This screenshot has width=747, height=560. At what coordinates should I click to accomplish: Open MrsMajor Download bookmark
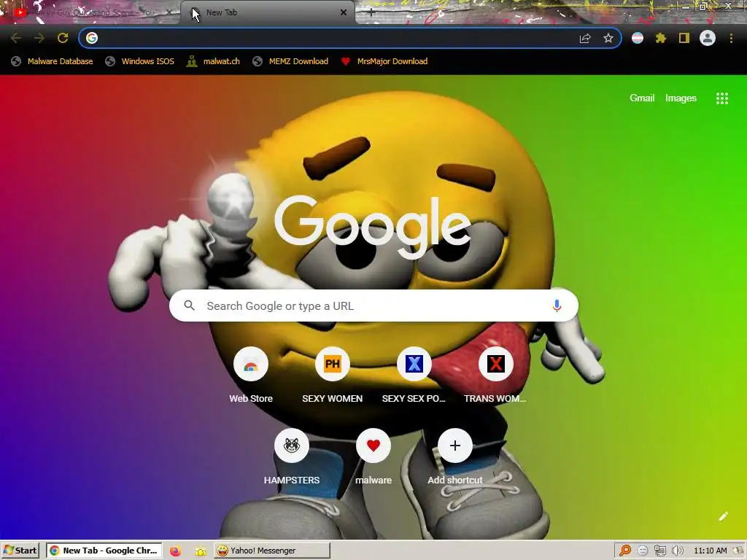384,61
